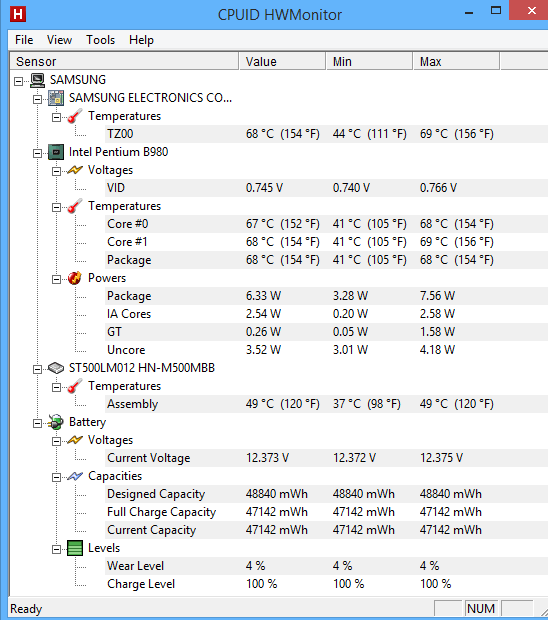Click the 12.373 V current voltage value
Image resolution: width=548 pixels, height=620 pixels.
[x=267, y=458]
